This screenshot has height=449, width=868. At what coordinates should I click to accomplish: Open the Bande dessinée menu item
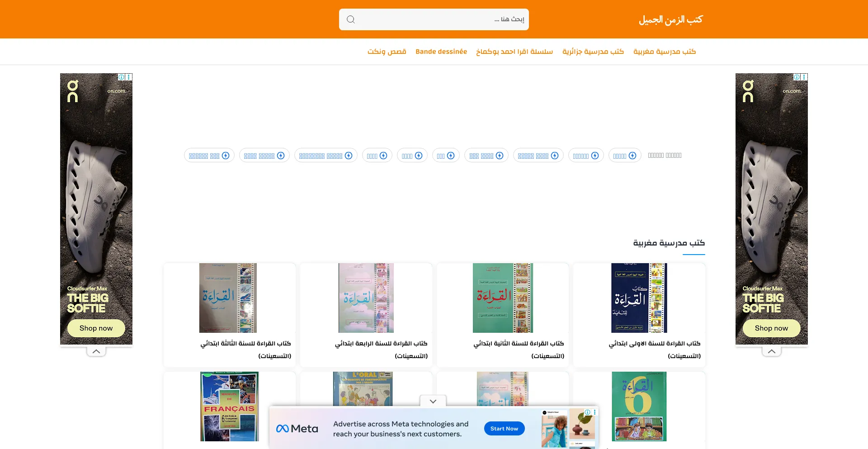click(x=441, y=52)
